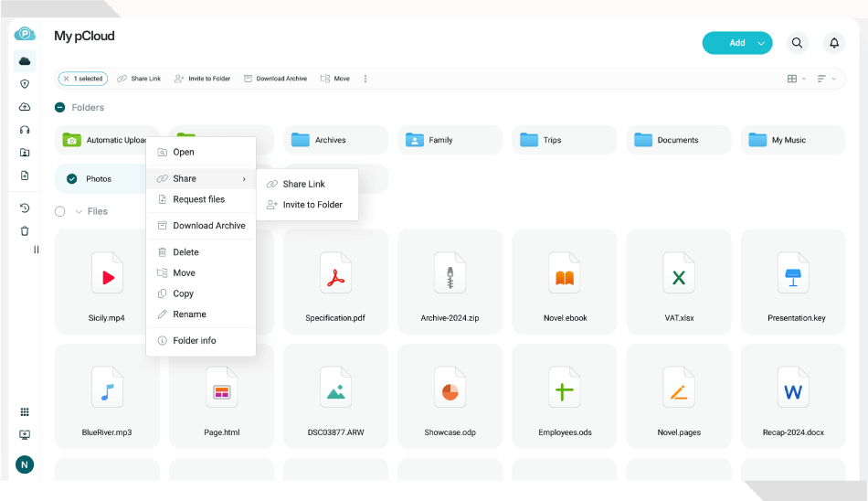This screenshot has width=868, height=501.
Task: Click the pCloud logo icon
Action: [x=25, y=35]
